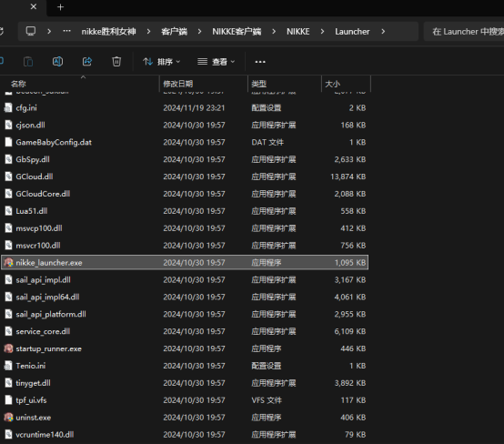
Task: Add a new Explorer tab
Action: (60, 7)
